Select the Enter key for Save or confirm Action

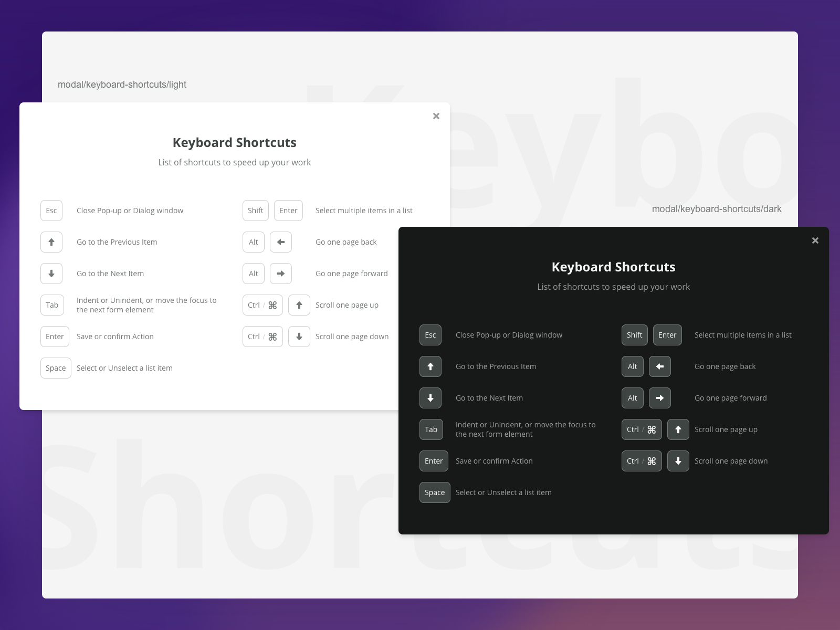55,337
